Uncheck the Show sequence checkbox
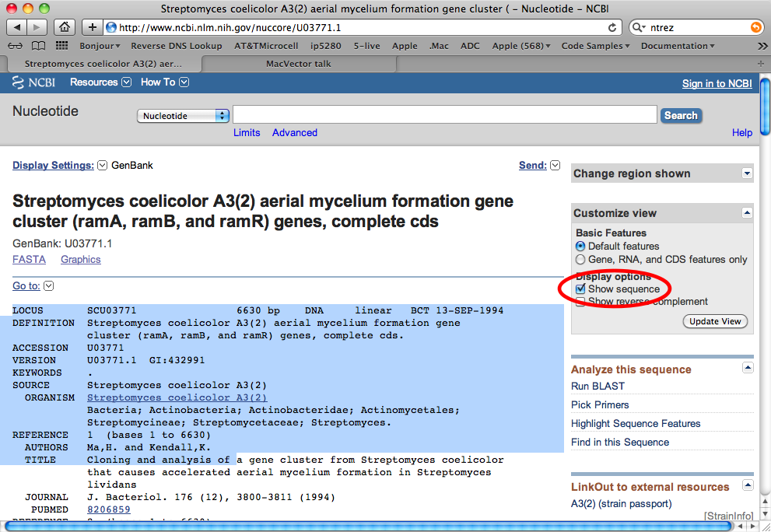The image size is (771, 532). [x=580, y=289]
